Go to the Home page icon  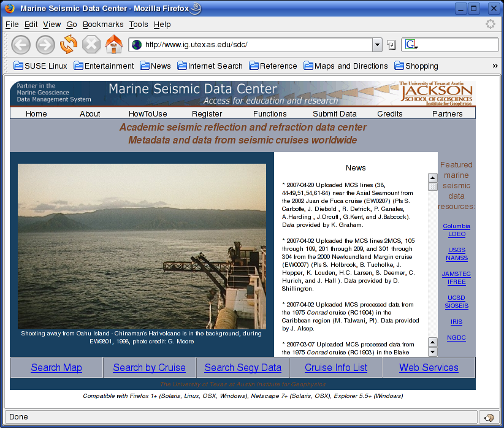tap(114, 45)
